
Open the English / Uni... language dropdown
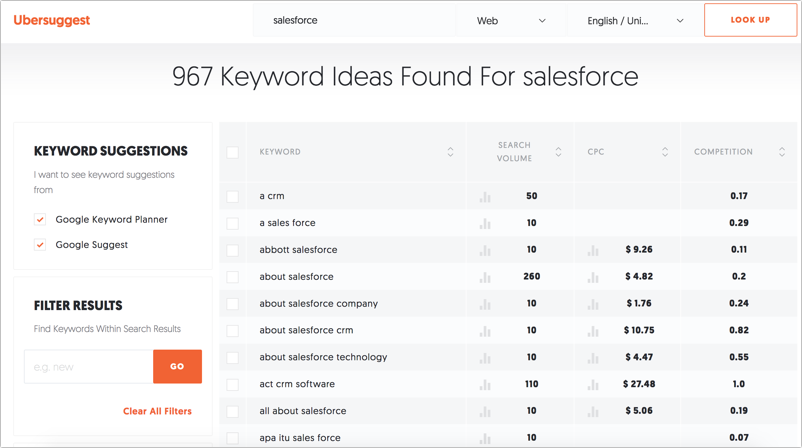(635, 21)
